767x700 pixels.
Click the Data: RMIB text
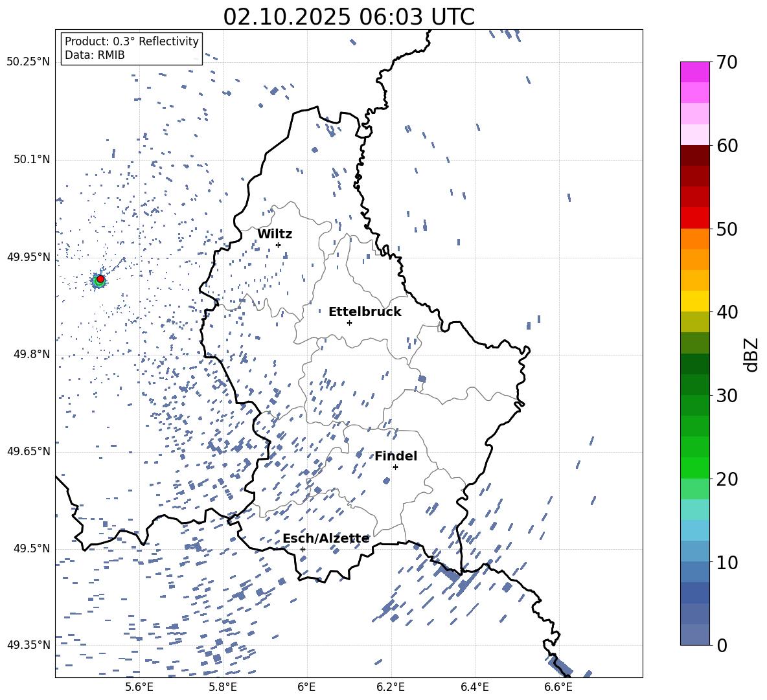(95, 55)
